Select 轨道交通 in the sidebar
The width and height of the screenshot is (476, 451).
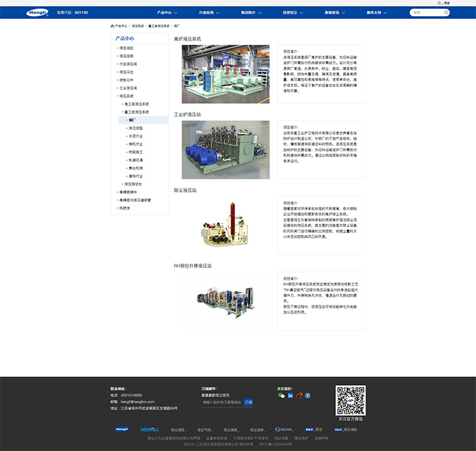[135, 160]
